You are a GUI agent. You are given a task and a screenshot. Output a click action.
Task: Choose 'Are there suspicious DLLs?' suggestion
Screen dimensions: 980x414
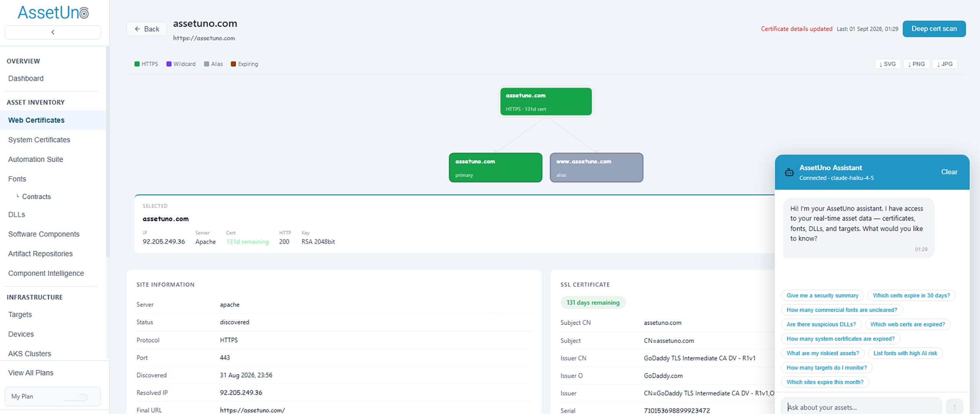tap(821, 324)
